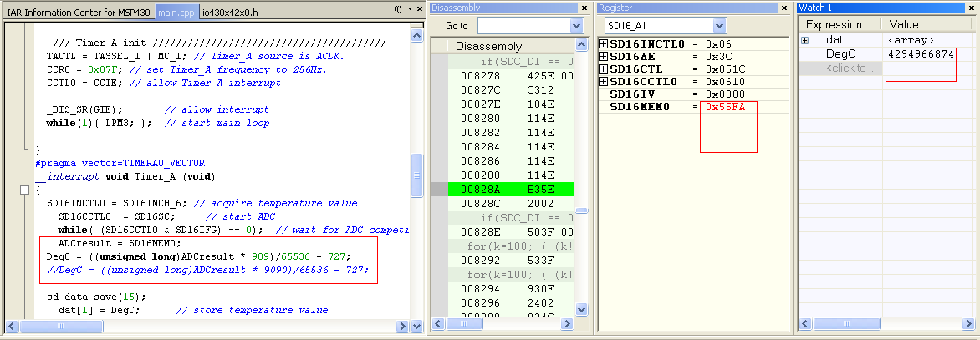Viewport: 980px width, 340px height.
Task: Click editor horizontal scrollbar right arrow
Action: click(x=402, y=326)
